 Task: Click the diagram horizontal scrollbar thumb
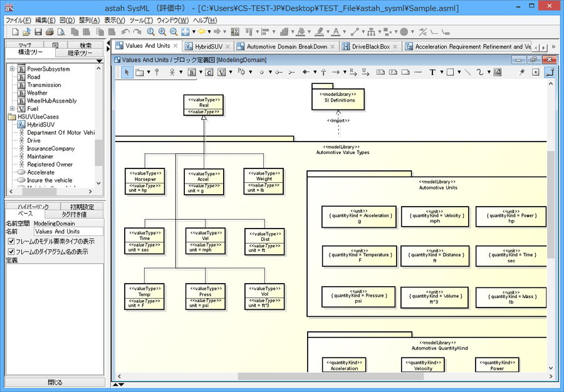pos(330,376)
